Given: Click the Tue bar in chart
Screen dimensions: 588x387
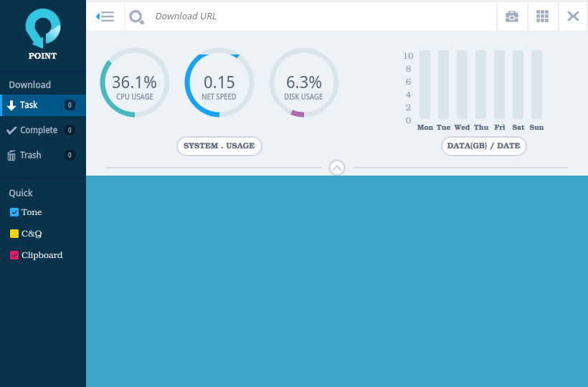Looking at the screenshot, I should click(x=444, y=85).
